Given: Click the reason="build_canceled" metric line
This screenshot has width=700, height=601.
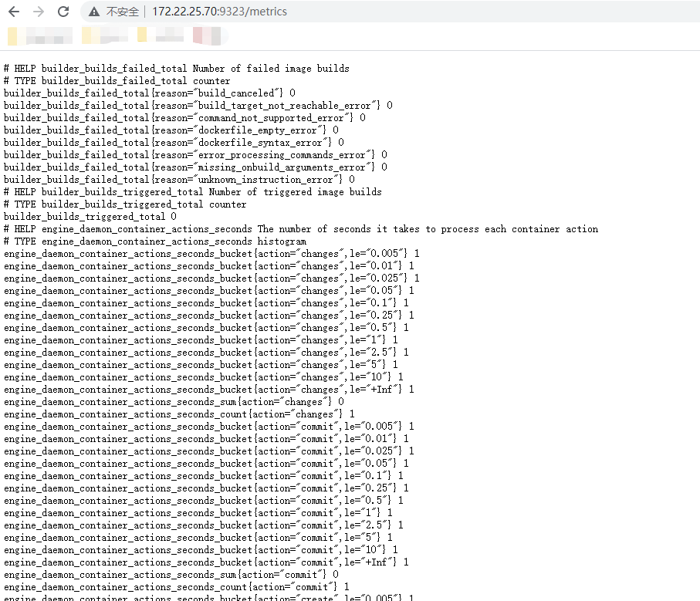Looking at the screenshot, I should pos(150,93).
